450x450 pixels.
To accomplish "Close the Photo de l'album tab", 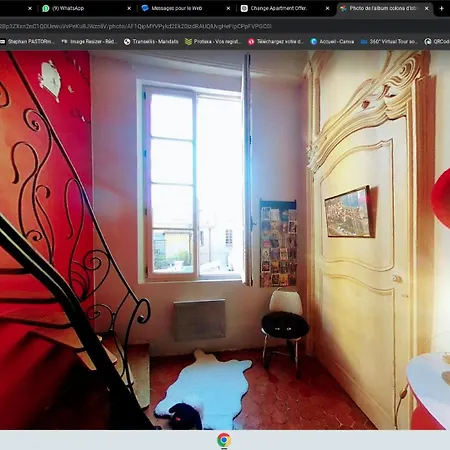I will tap(427, 8).
